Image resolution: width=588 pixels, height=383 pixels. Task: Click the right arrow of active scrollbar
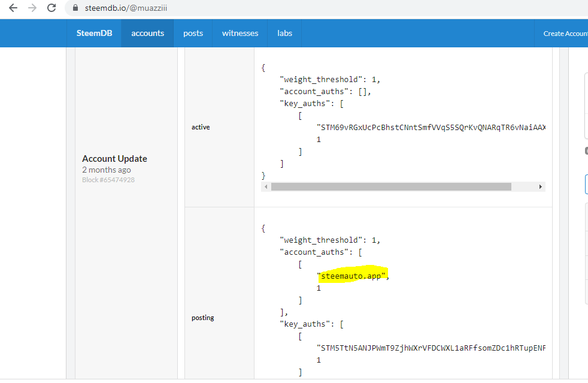pos(540,186)
